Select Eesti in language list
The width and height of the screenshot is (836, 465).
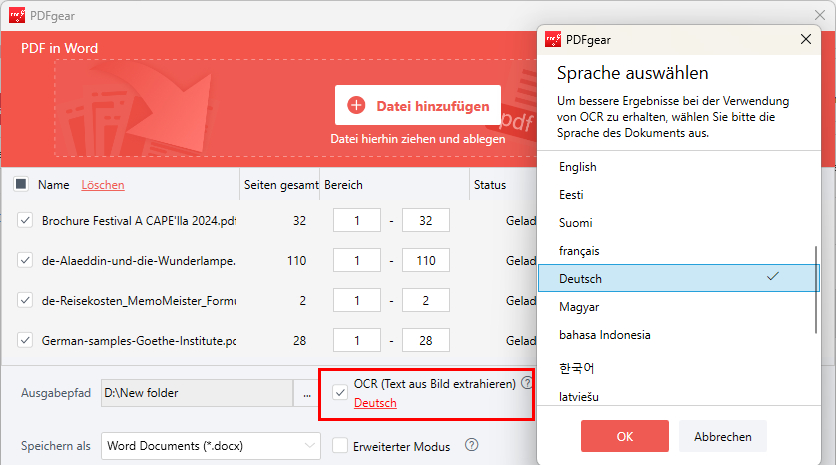pyautogui.click(x=678, y=195)
